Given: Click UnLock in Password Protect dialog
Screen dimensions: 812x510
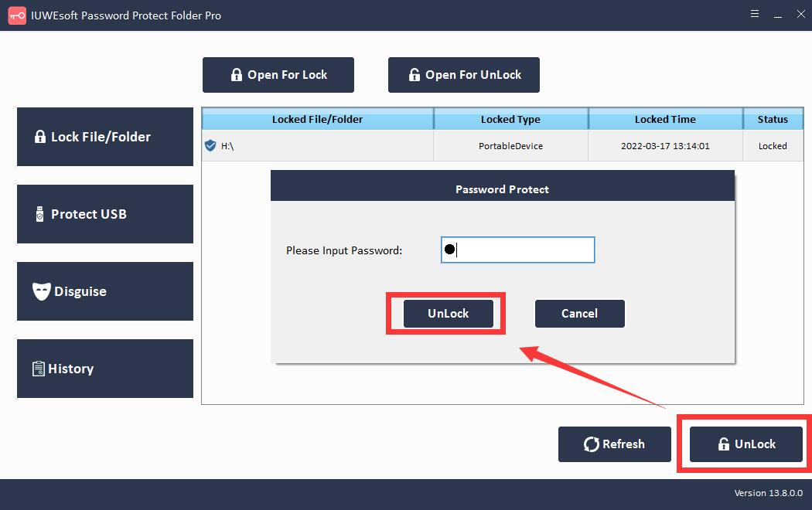Looking at the screenshot, I should click(x=449, y=314).
